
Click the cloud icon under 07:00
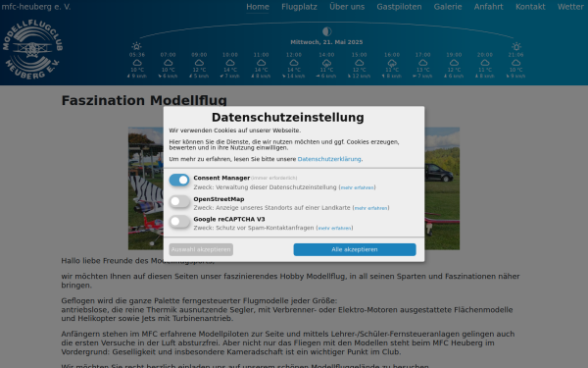click(x=168, y=63)
